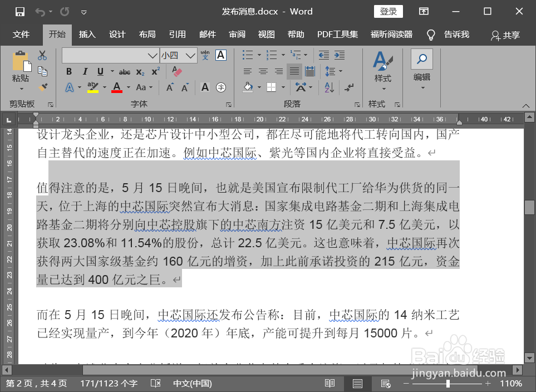Open the paragraph dialog launcher
Viewport: 536px width, 392px height.
tap(357, 105)
